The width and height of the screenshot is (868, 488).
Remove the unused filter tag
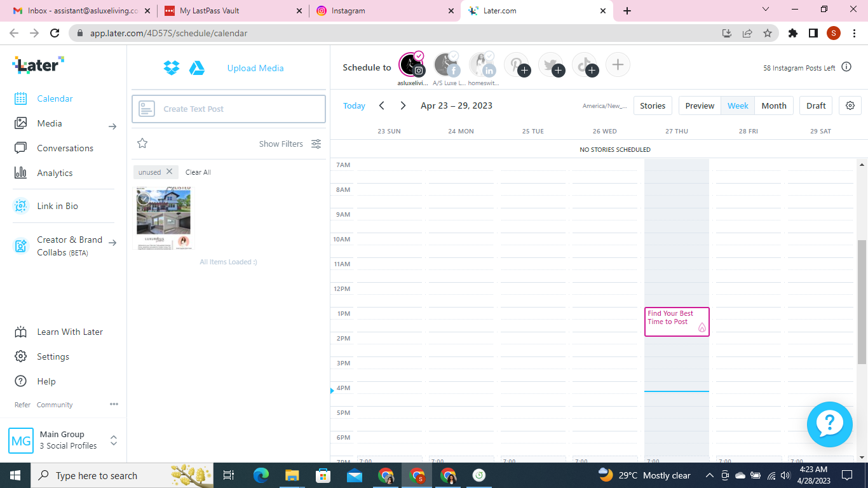(169, 172)
